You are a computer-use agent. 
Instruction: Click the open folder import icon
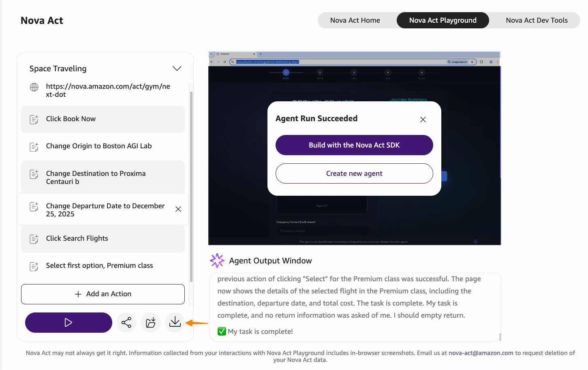pos(151,323)
